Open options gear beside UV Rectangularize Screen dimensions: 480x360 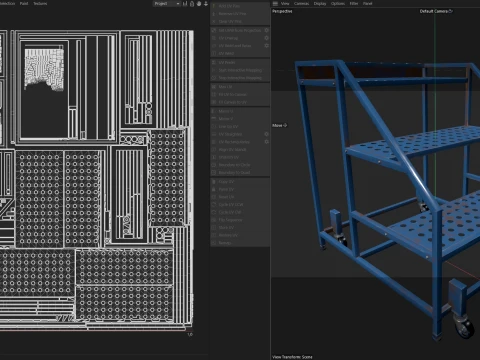266,142
